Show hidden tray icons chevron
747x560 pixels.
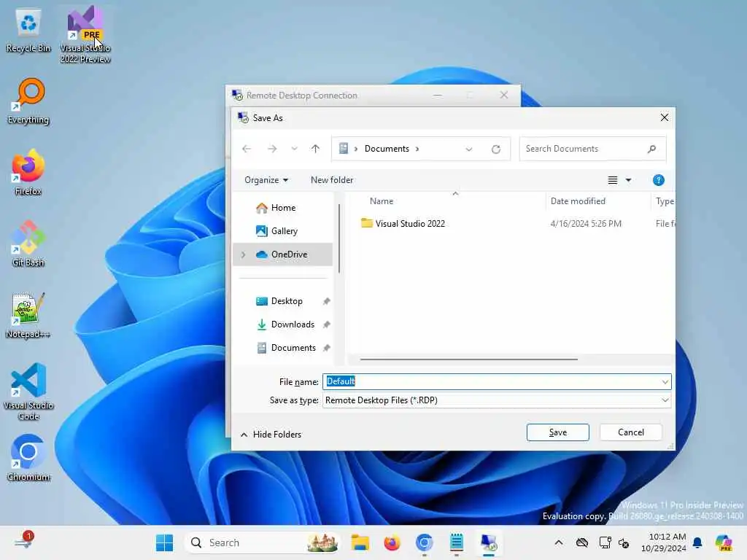click(559, 542)
